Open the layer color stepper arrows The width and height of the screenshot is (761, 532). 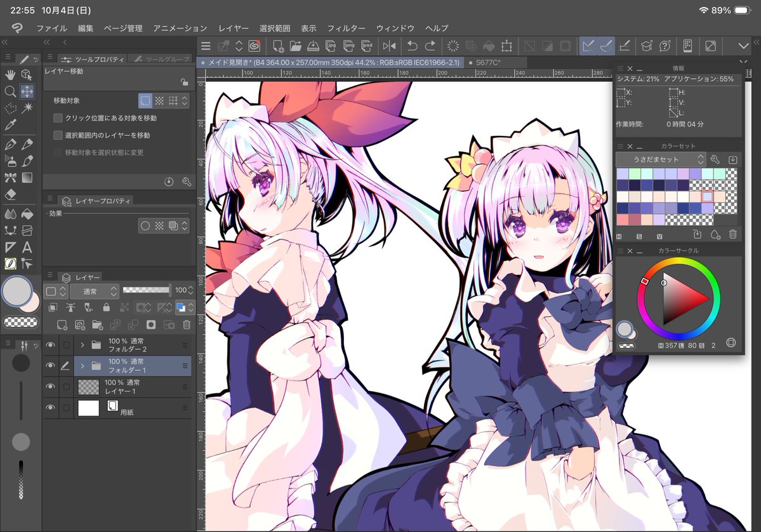pos(191,307)
